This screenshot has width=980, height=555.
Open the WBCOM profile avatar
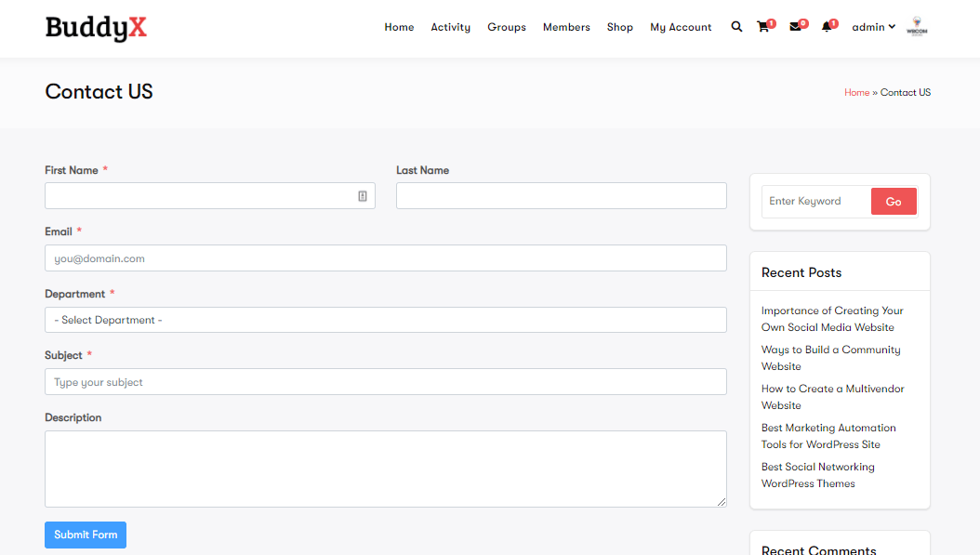coord(917,27)
